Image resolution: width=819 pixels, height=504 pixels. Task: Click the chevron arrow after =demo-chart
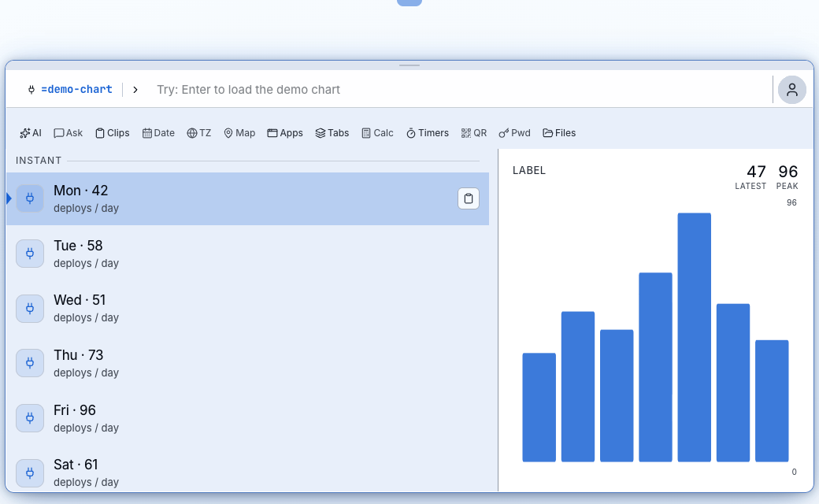point(135,90)
